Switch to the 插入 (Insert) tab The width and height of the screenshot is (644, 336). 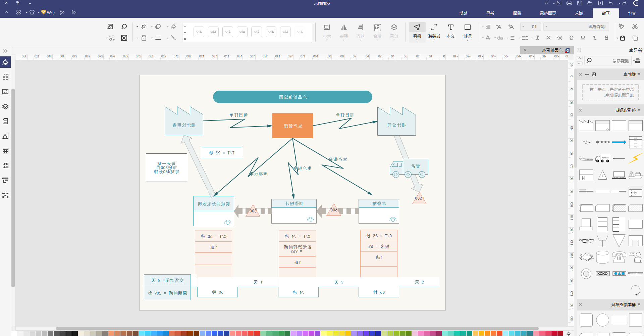pos(579,13)
